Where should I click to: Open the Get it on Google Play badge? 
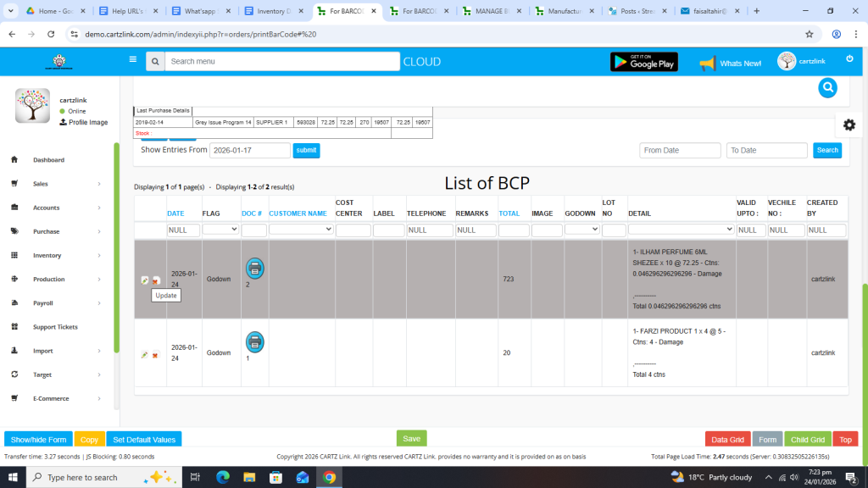tap(643, 62)
